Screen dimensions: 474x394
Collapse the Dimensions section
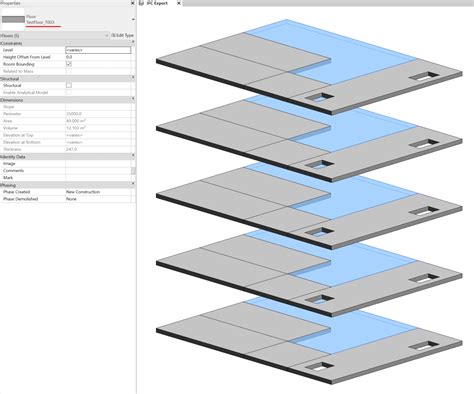point(133,99)
